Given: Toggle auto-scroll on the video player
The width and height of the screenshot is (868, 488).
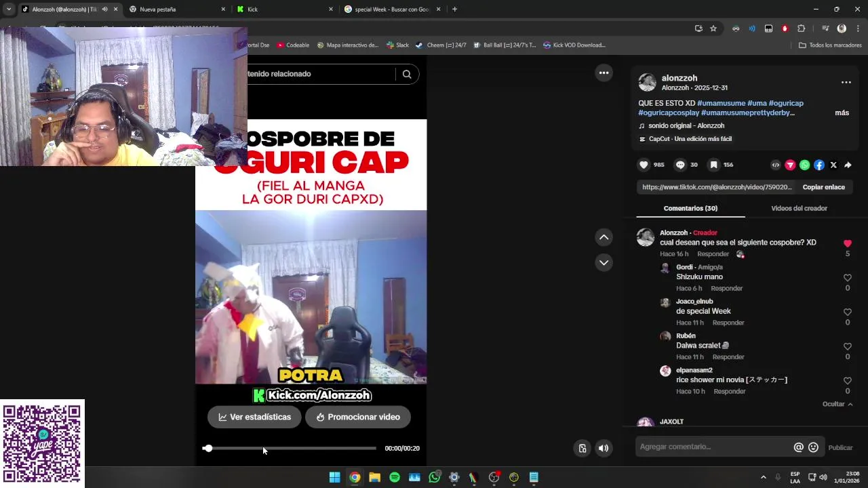Looking at the screenshot, I should pos(582,448).
